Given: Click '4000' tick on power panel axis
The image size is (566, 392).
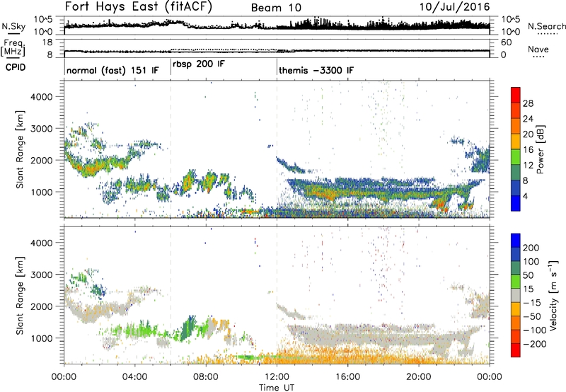Looking at the screenshot, I should (41, 97).
